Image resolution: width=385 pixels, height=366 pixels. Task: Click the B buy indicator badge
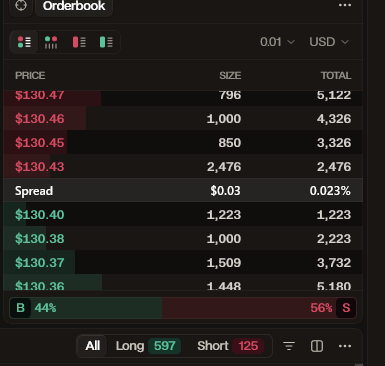click(20, 308)
